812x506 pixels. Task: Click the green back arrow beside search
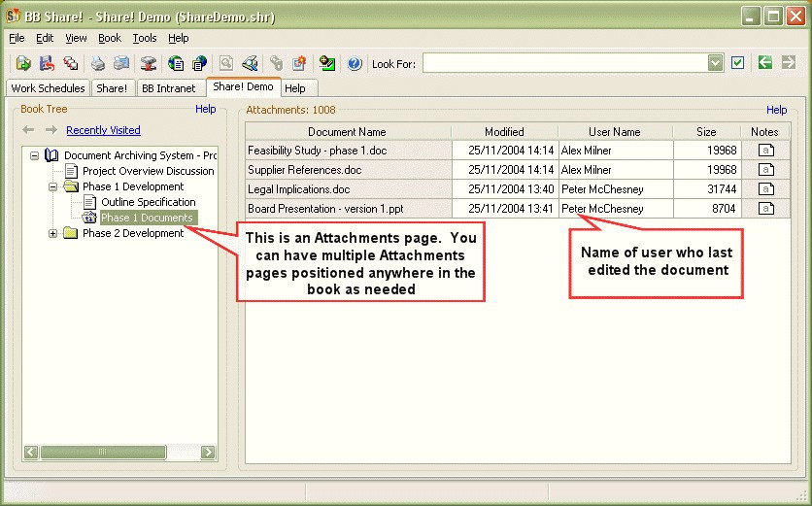tap(764, 63)
